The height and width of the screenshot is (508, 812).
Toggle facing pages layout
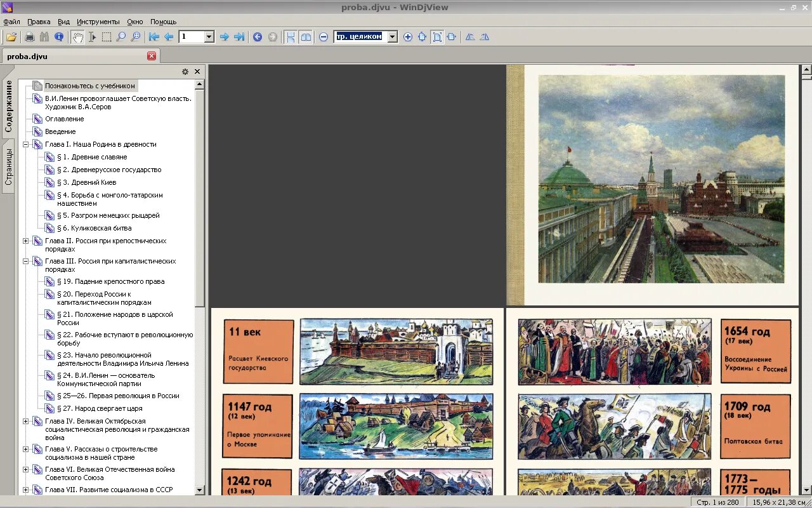coord(306,37)
